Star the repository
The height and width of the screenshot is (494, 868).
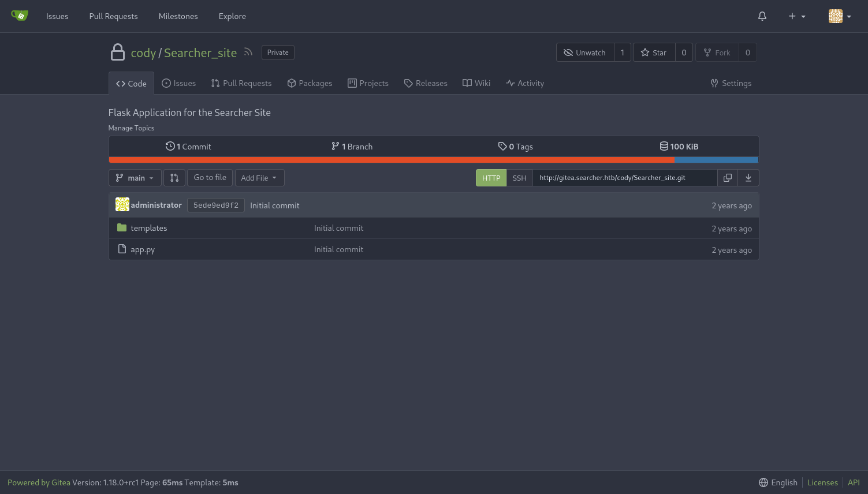pos(654,53)
